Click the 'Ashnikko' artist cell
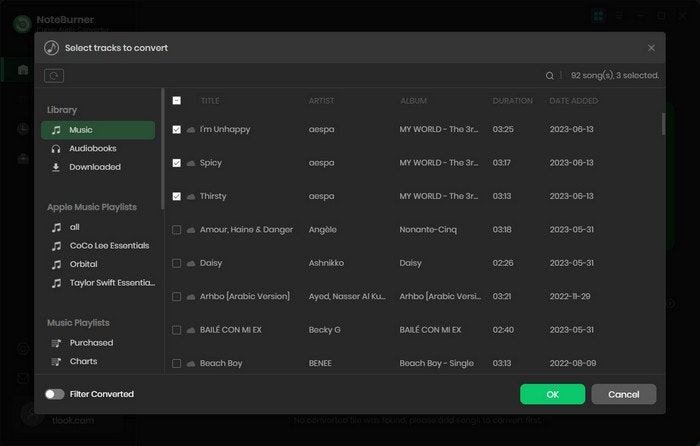 click(x=326, y=263)
